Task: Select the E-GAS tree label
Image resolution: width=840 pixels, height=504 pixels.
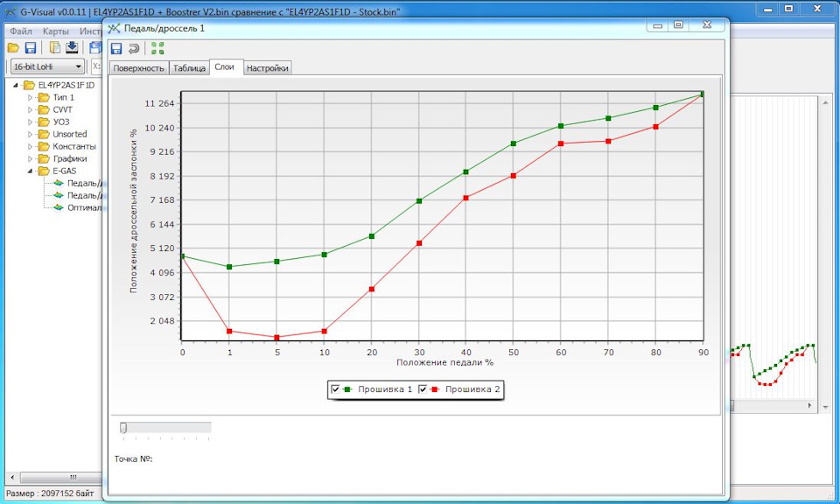Action: (x=64, y=171)
